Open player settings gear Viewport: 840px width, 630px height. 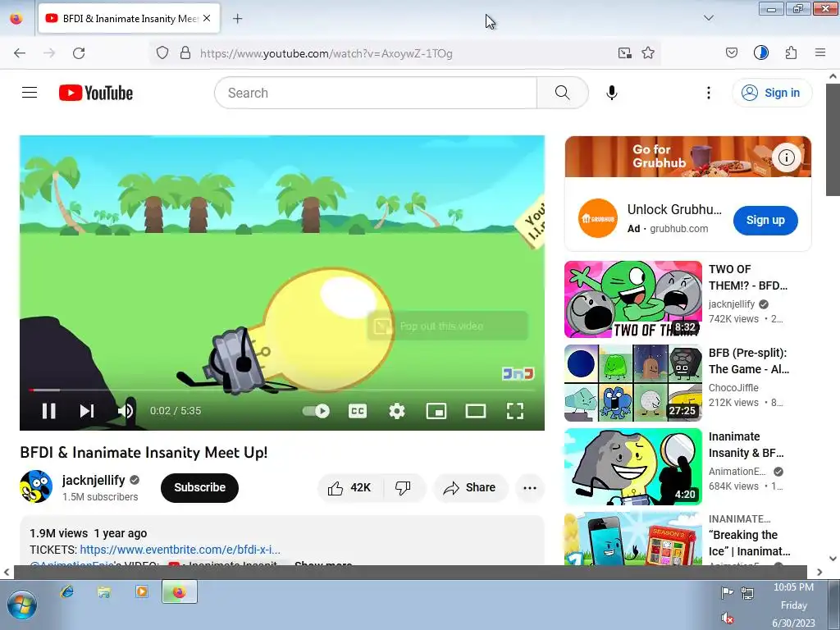click(397, 411)
